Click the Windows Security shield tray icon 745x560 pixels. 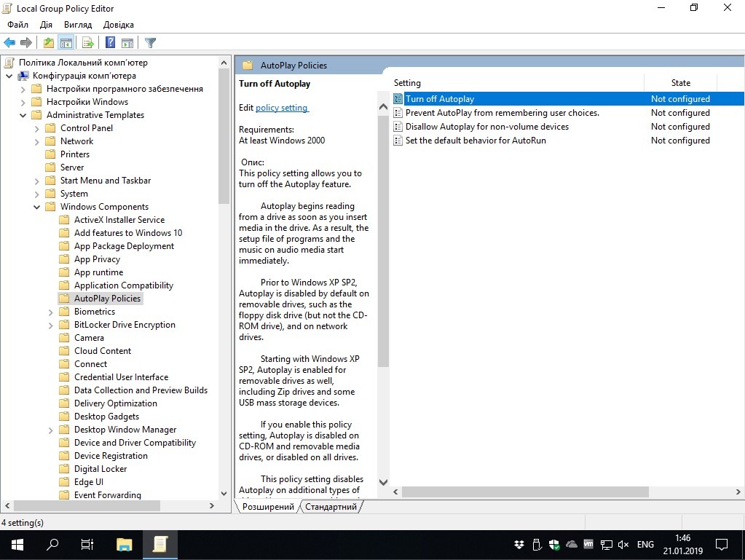coord(554,544)
